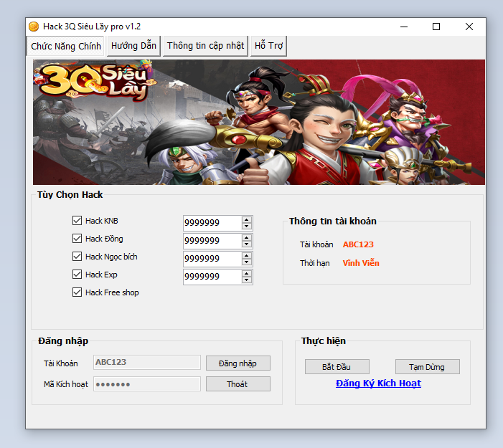503x448 pixels.
Task: Select the Hỗ Trợ tab
Action: [268, 46]
